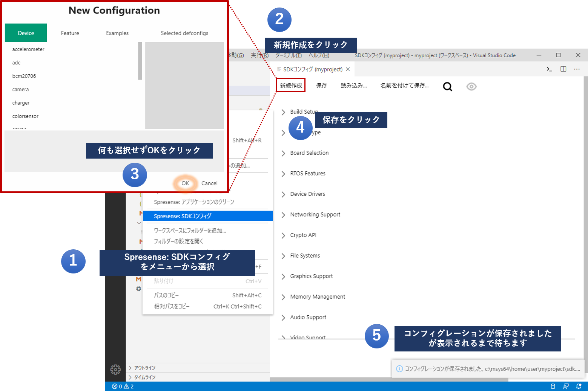The height and width of the screenshot is (391, 588).
Task: Switch to the Feature tab in New Configuration
Action: click(70, 33)
